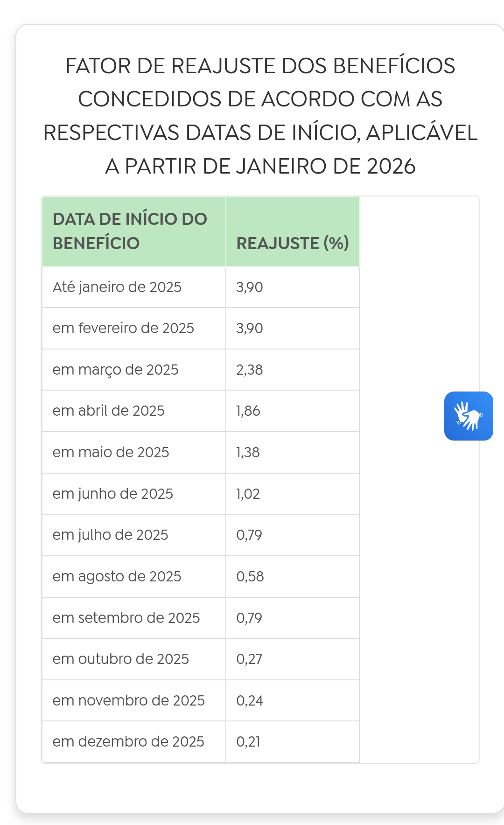This screenshot has width=504, height=825.
Task: Click the 1,02 value for June
Action: (x=248, y=494)
